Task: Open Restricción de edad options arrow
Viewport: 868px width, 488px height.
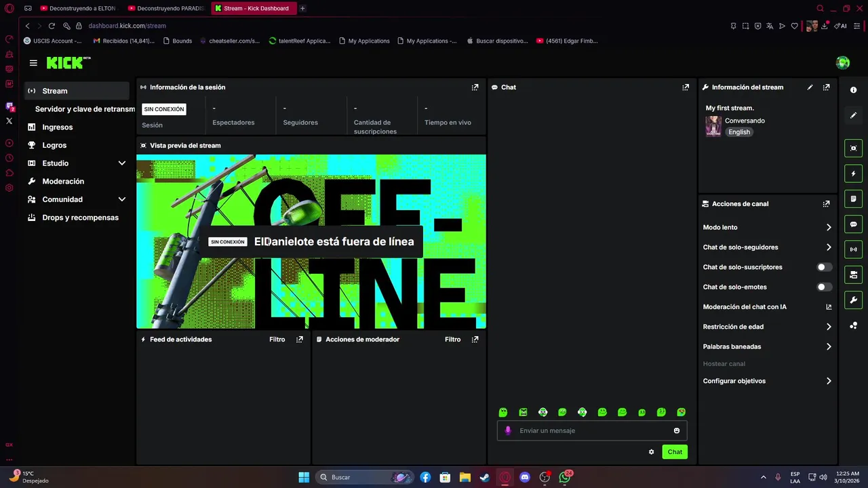Action: (829, 327)
